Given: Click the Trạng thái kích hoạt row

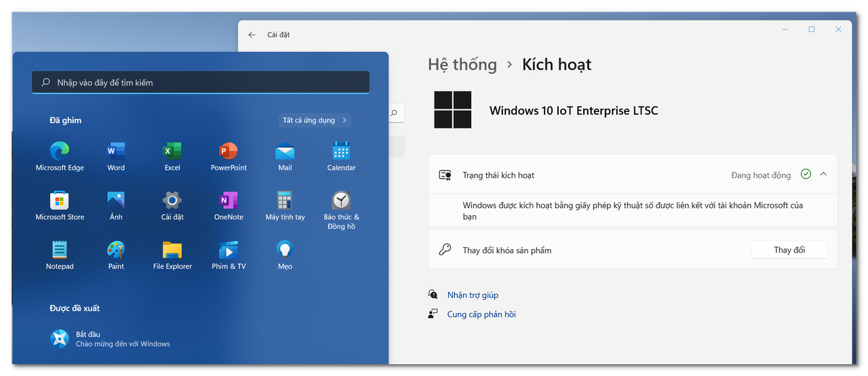Looking at the screenshot, I should (633, 174).
